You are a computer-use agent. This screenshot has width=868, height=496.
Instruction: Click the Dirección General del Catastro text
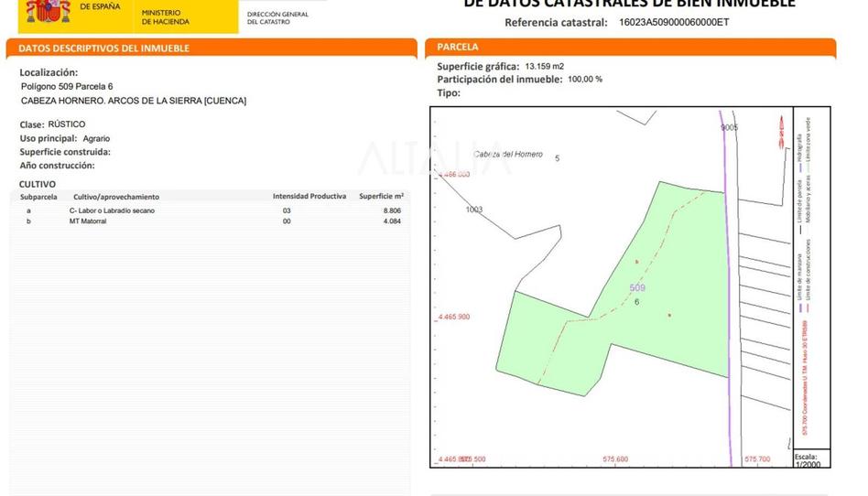pos(277,17)
